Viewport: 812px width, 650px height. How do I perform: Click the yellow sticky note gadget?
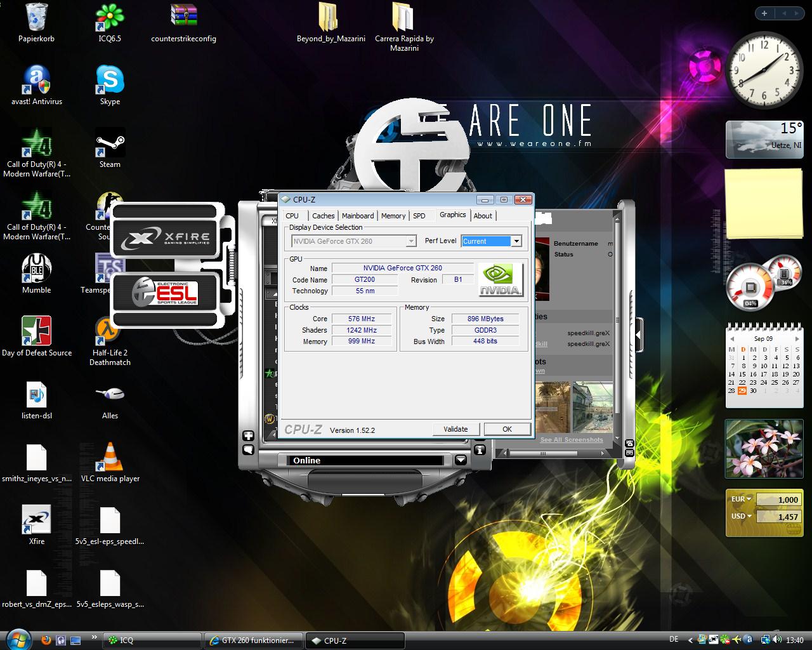pyautogui.click(x=764, y=203)
